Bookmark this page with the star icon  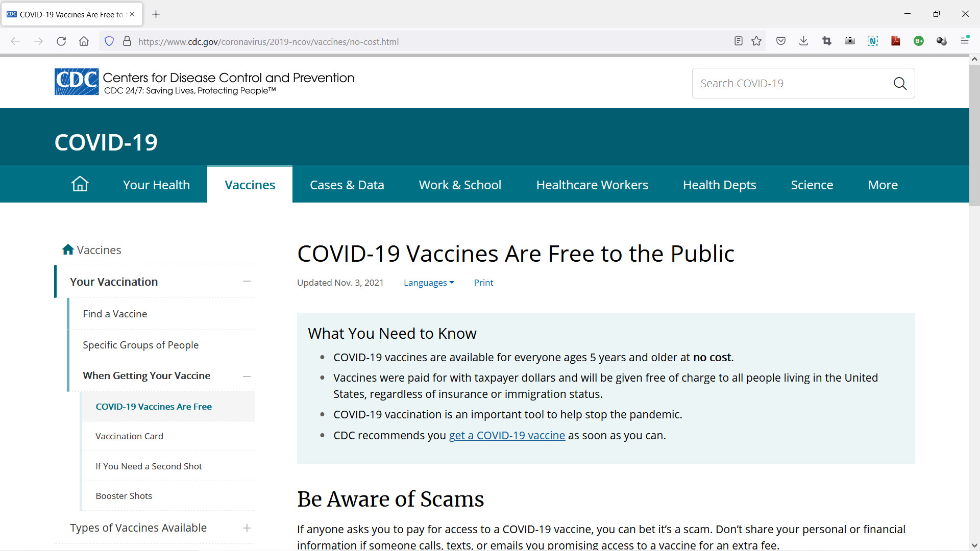(756, 41)
